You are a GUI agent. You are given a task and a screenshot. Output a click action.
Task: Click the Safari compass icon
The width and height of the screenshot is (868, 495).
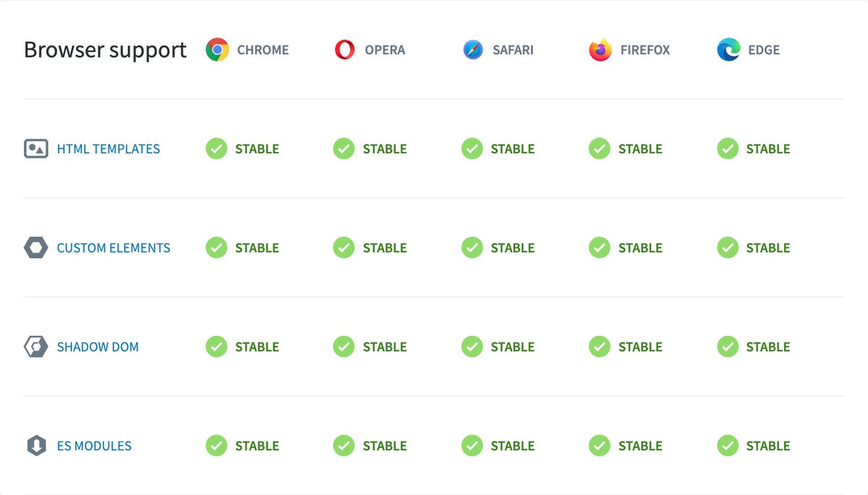click(x=472, y=50)
